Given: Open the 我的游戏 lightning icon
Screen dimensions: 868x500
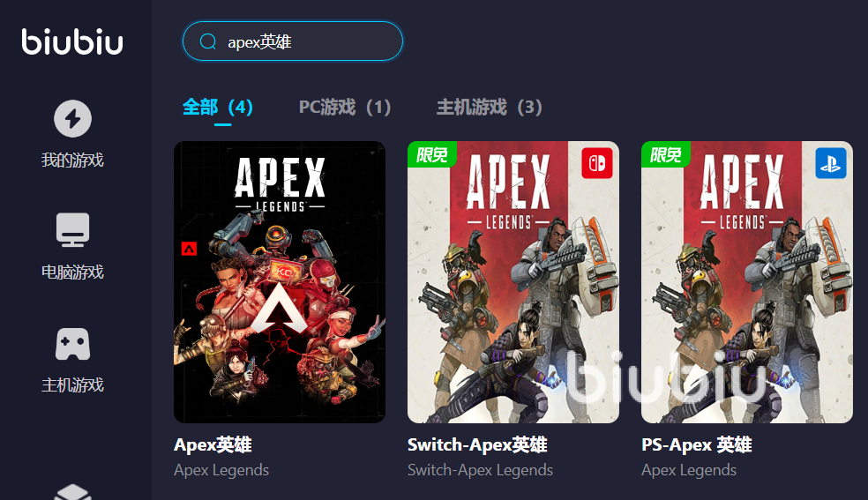Looking at the screenshot, I should pos(72,118).
